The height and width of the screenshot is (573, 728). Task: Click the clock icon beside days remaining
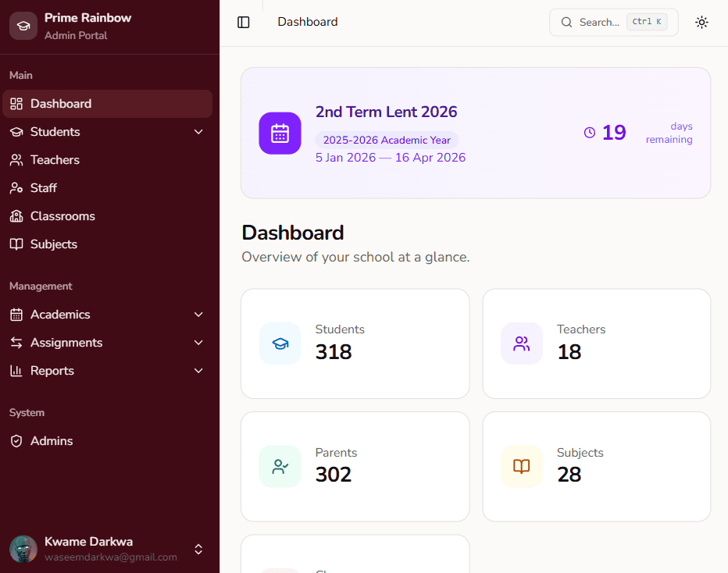coord(590,133)
